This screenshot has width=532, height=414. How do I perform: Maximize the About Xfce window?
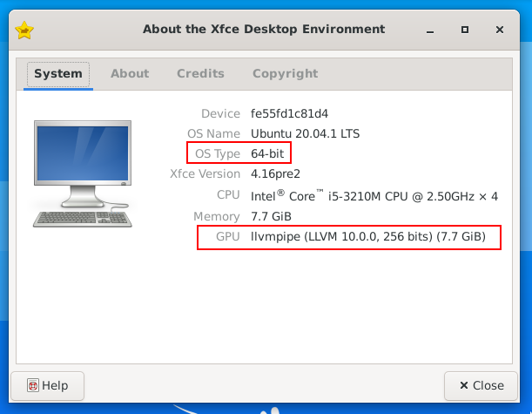(x=465, y=30)
